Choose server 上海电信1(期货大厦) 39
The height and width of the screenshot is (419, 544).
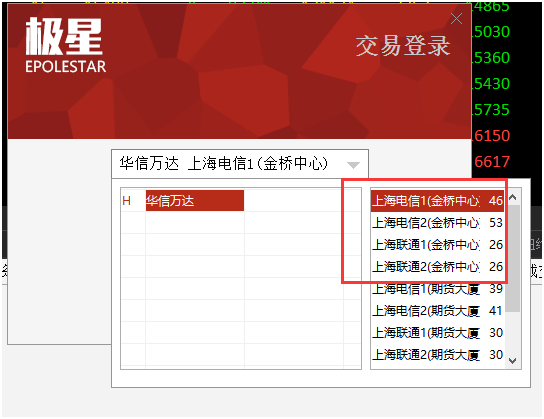pyautogui.click(x=437, y=289)
